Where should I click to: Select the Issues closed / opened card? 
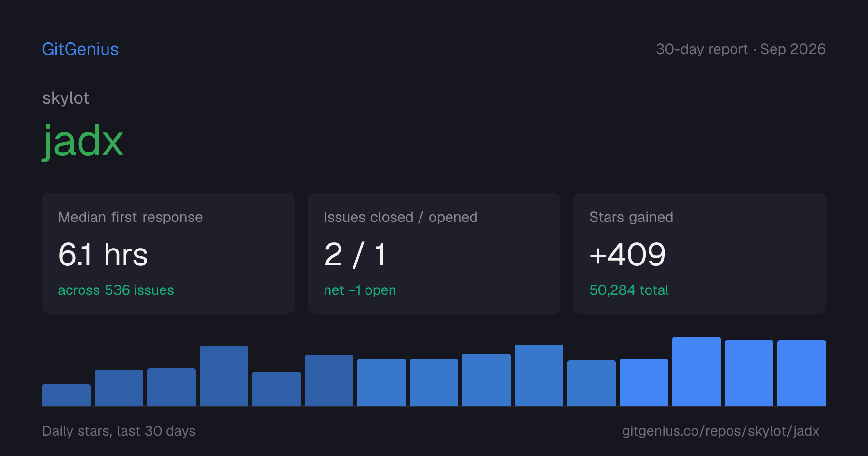click(434, 253)
